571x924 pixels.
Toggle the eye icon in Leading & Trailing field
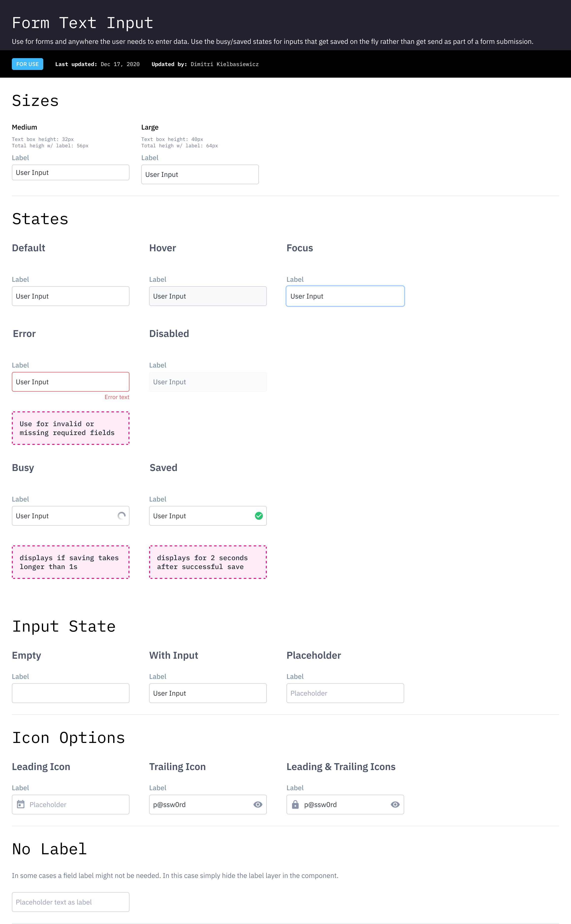click(x=395, y=804)
